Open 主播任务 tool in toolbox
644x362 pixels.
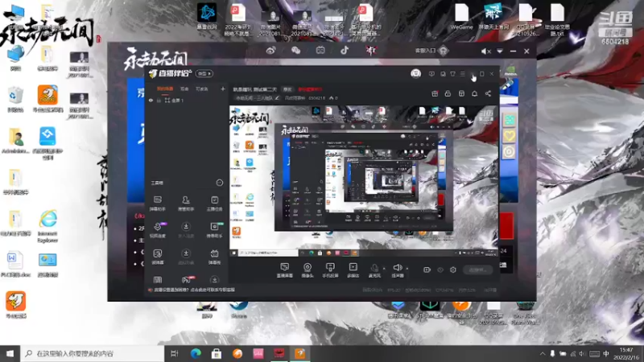click(214, 204)
